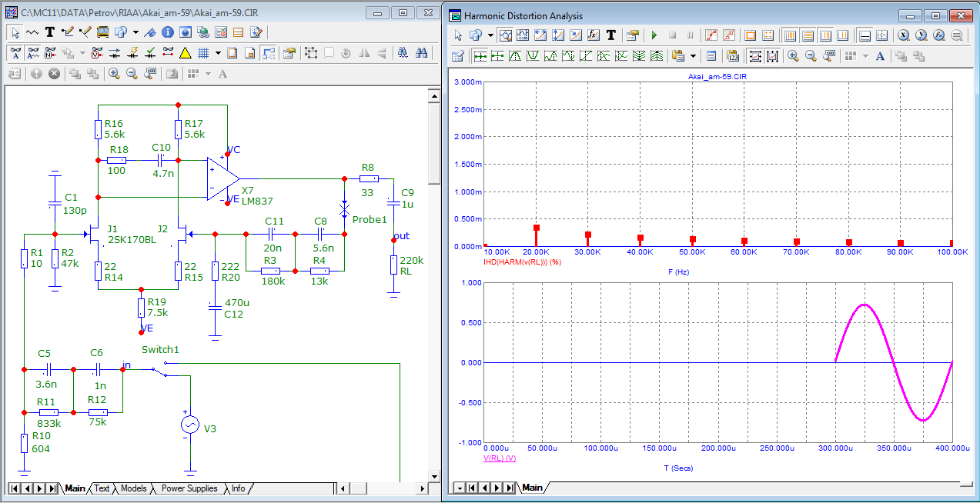Image resolution: width=980 pixels, height=503 pixels.
Task: Open dropdown arrow next to grid icon
Action: click(x=218, y=53)
